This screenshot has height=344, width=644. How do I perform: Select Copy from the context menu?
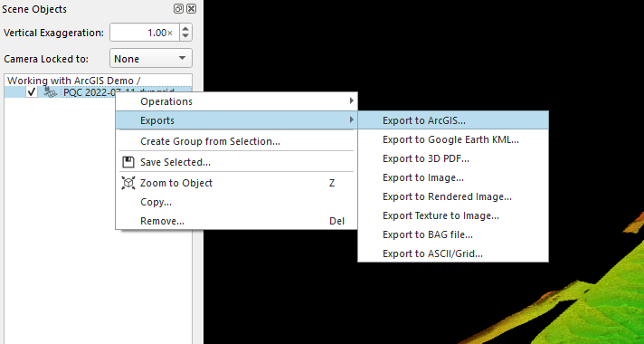point(236,202)
